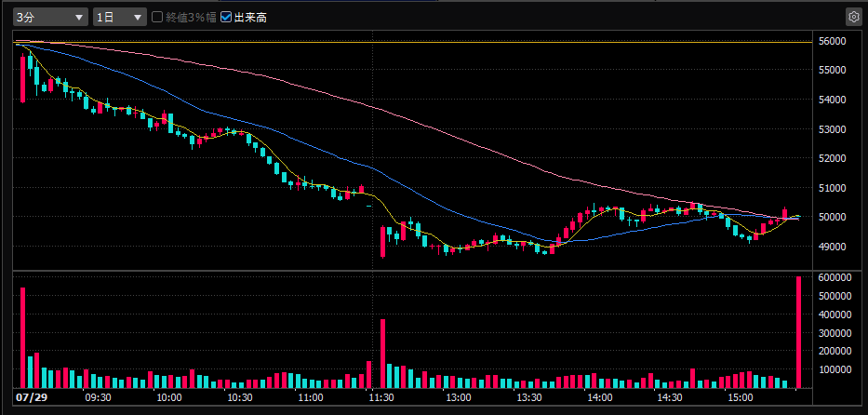Select the opening red volume bar above 500000
This screenshot has height=415, width=868.
(22, 338)
